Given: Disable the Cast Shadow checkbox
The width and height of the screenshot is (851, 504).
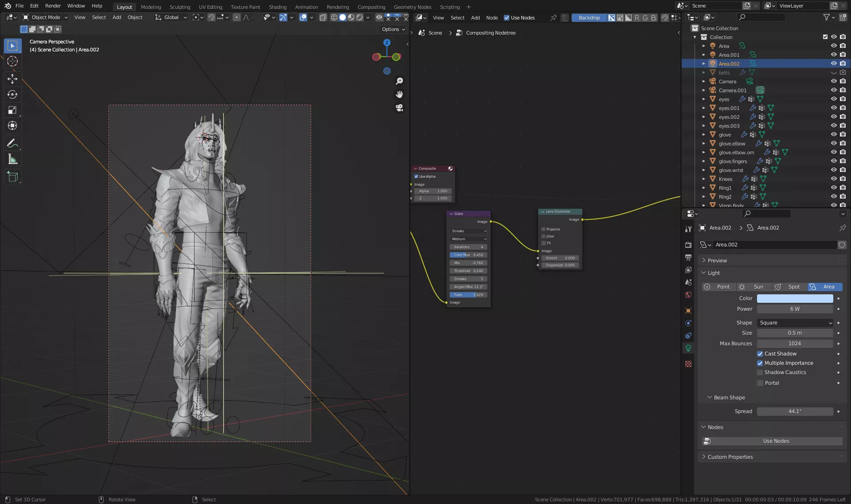Looking at the screenshot, I should (x=760, y=354).
